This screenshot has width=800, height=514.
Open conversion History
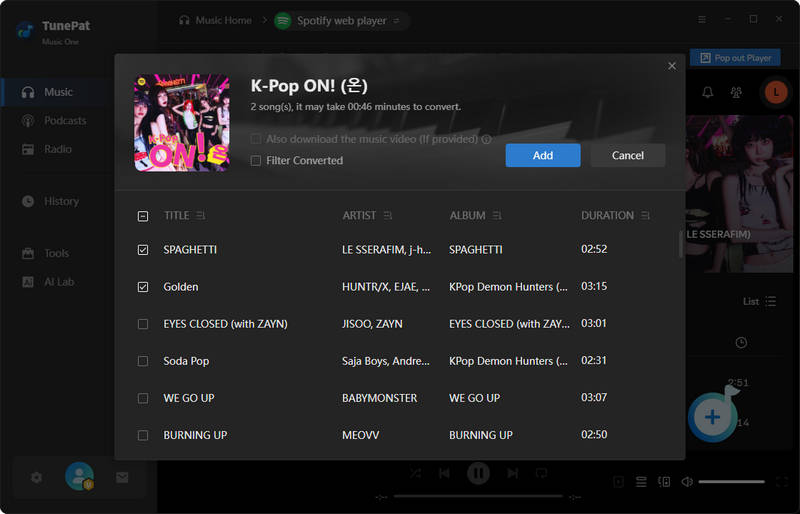click(x=50, y=201)
